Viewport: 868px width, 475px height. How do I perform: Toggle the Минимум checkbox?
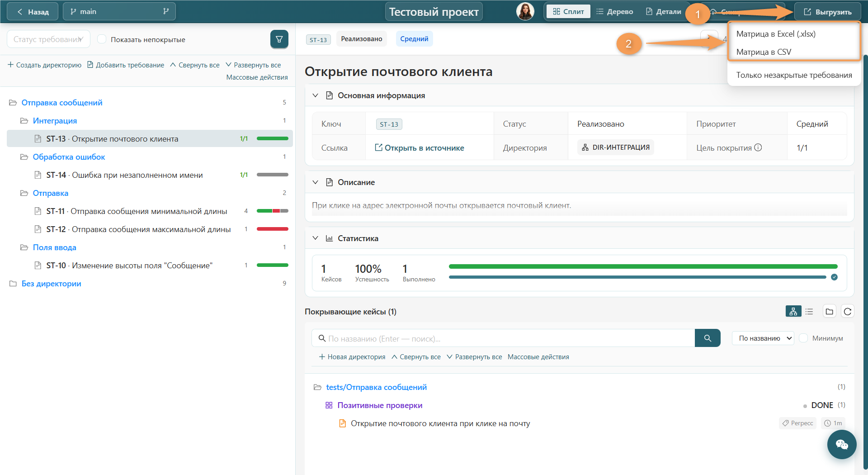coord(804,338)
